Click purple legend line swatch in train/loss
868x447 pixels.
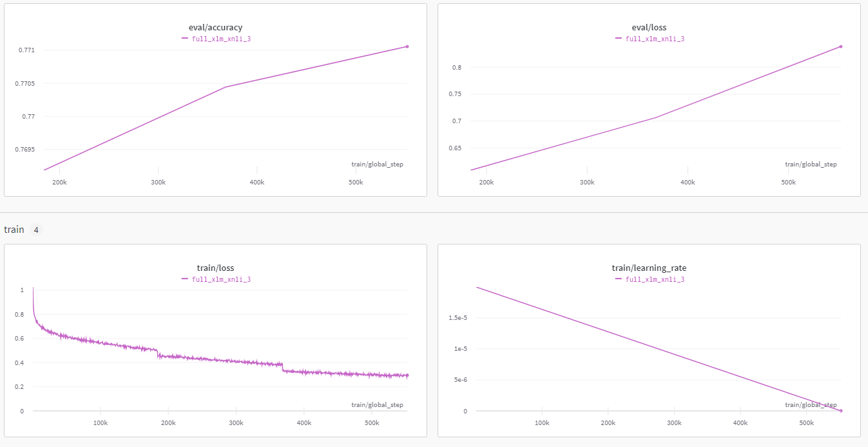click(x=186, y=279)
